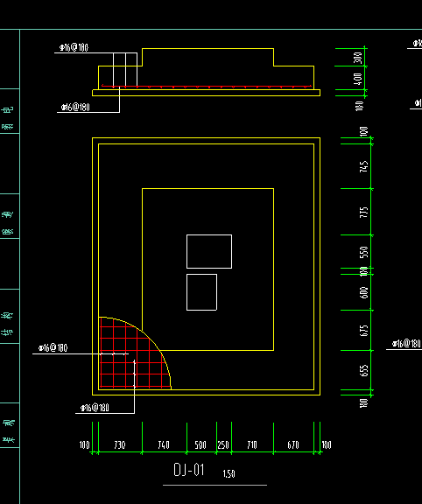422x504 pixels.
Task: Select the 600 vertical dimension value
Action: coord(364,292)
